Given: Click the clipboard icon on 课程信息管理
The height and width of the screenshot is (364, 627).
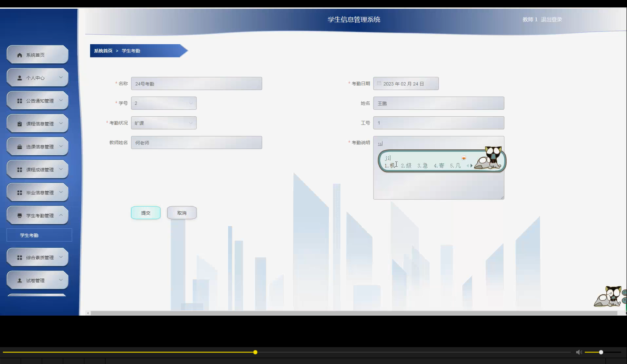Looking at the screenshot, I should click(19, 123).
